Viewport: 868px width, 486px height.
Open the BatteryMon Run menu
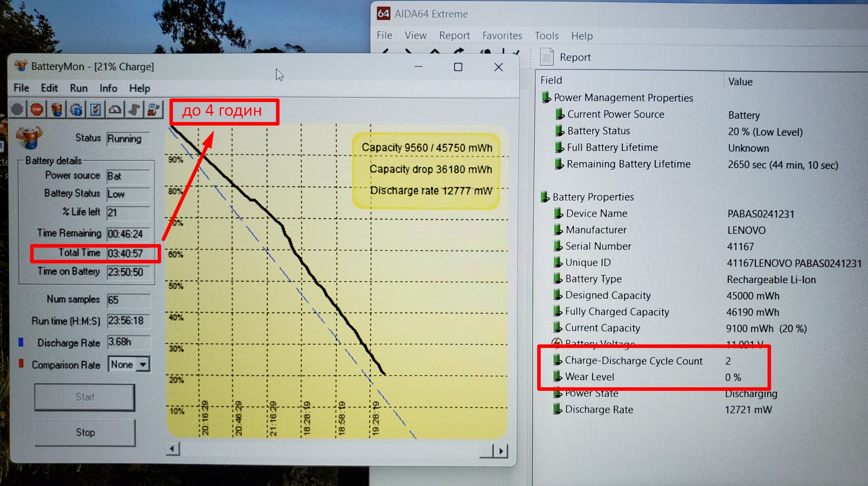point(79,88)
